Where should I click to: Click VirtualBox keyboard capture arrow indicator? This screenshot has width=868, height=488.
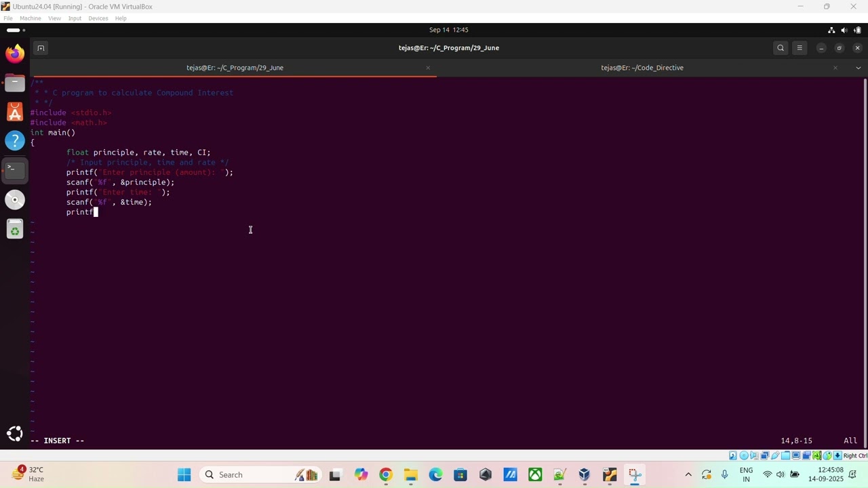[x=837, y=455]
